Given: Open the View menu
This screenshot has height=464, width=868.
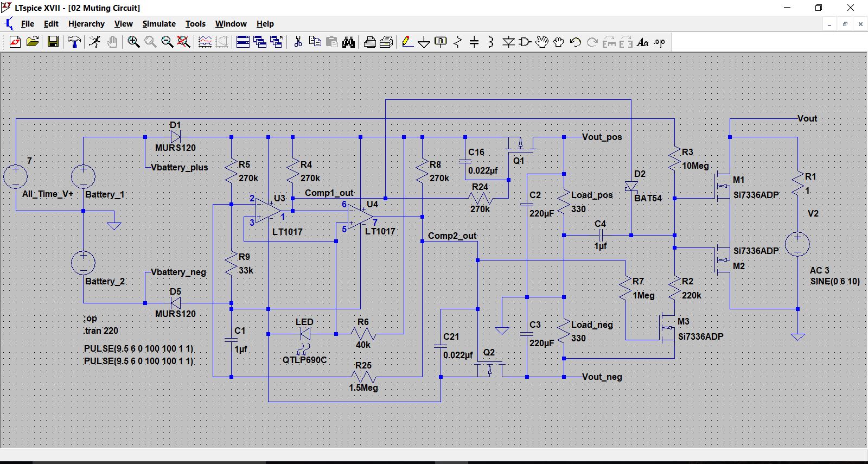Looking at the screenshot, I should click(124, 24).
